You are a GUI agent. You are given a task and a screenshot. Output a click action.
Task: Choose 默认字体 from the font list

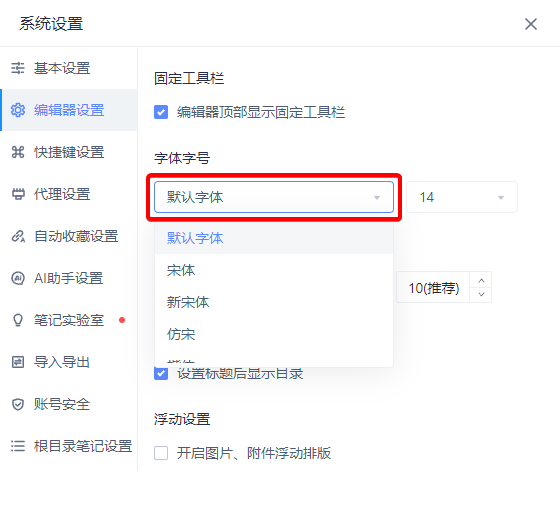(x=274, y=238)
